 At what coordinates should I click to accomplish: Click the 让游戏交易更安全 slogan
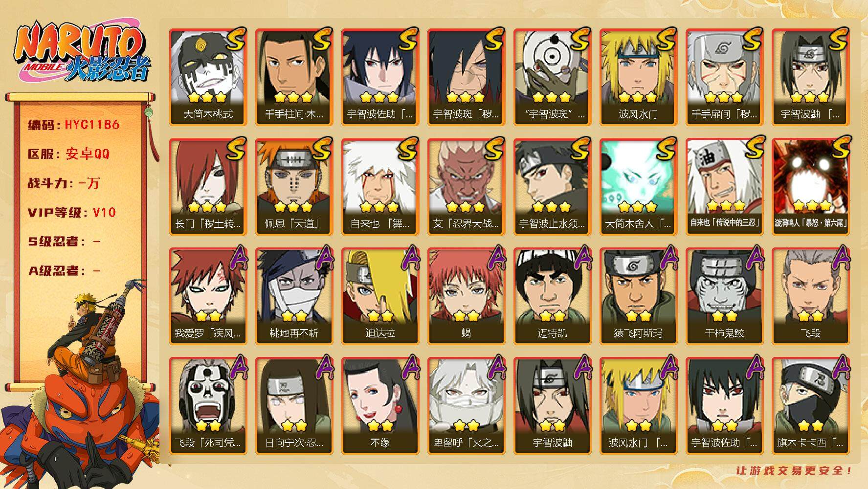[794, 470]
